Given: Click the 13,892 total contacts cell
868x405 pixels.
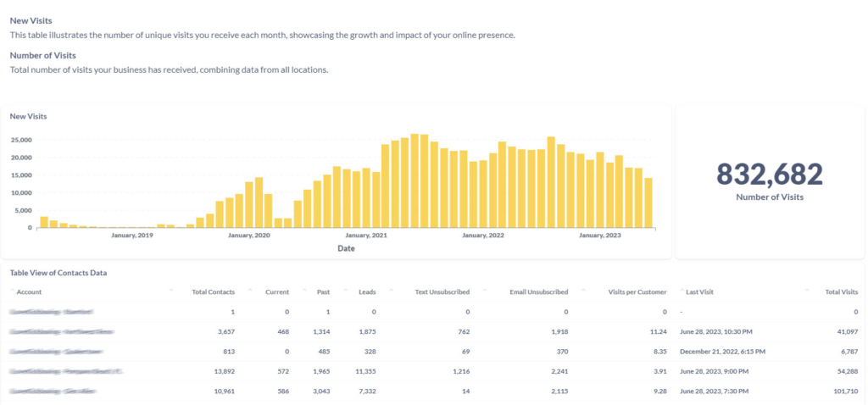Looking at the screenshot, I should click(220, 371).
